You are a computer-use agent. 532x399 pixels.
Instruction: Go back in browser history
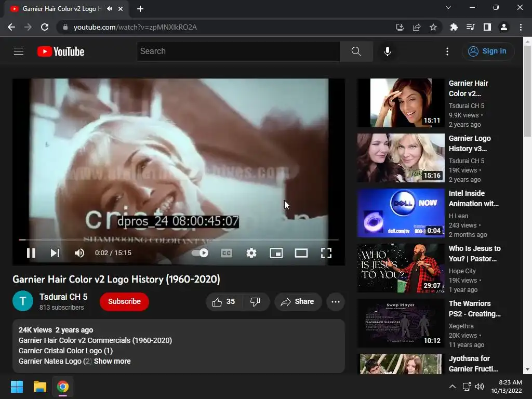tap(11, 27)
